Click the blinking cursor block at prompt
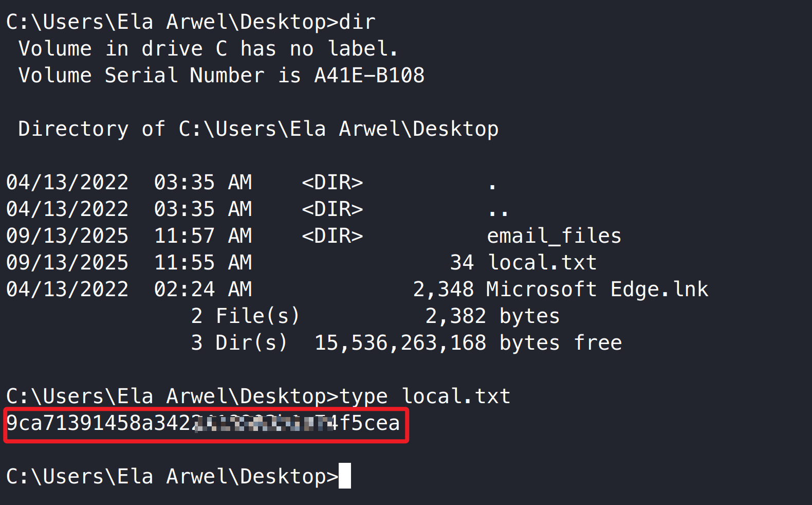Viewport: 812px width, 505px height. (345, 476)
